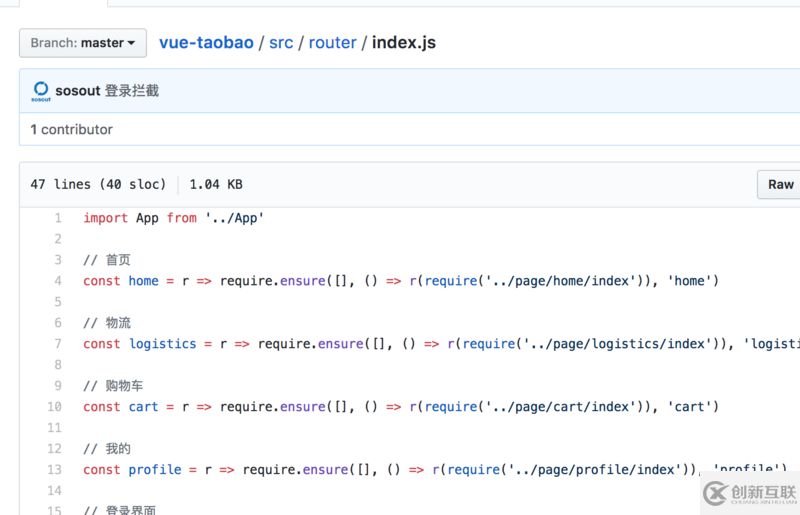The width and height of the screenshot is (800, 515).
Task: Navigate to the router folder breadcrumb
Action: [x=332, y=43]
